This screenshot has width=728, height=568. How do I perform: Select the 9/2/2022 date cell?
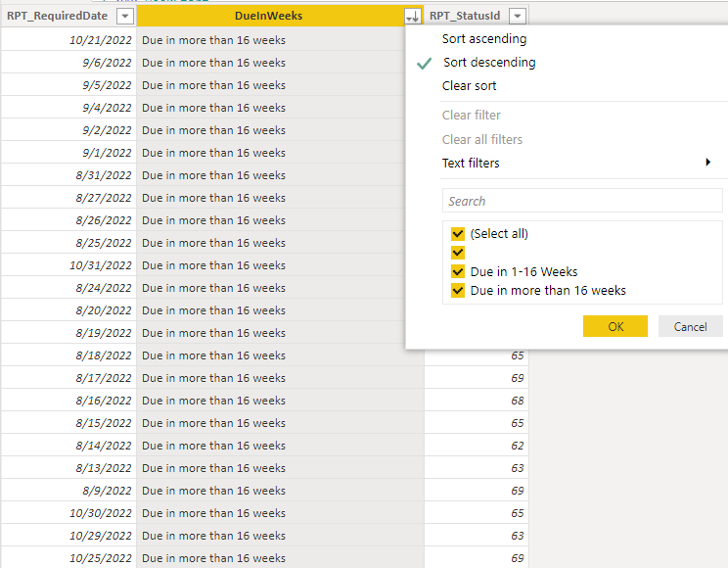point(68,130)
